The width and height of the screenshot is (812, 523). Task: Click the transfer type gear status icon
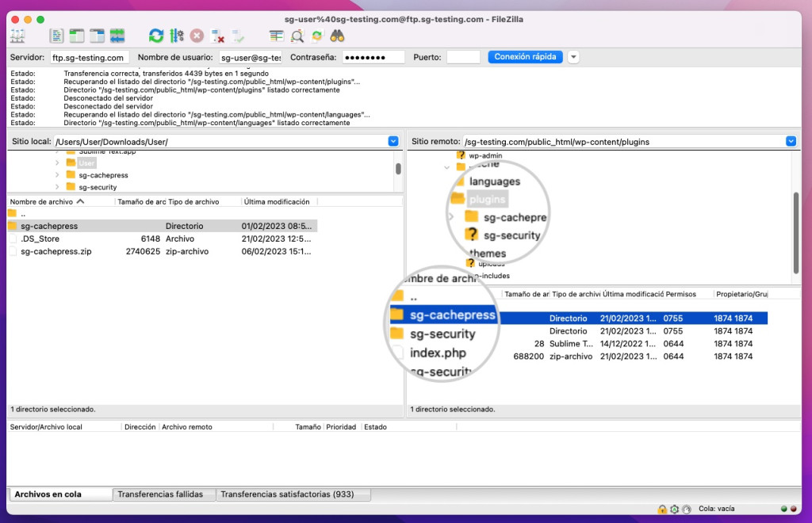674,509
